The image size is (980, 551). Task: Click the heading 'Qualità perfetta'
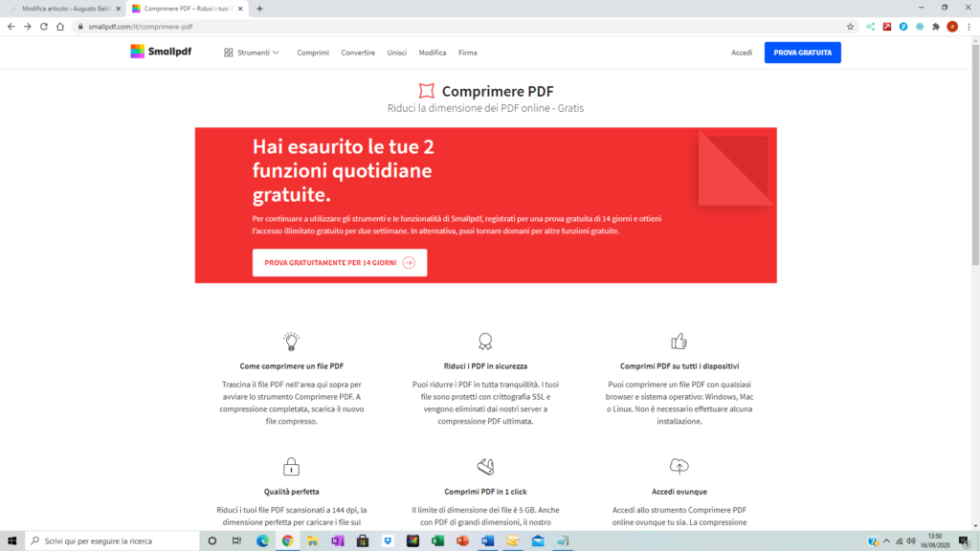(291, 492)
